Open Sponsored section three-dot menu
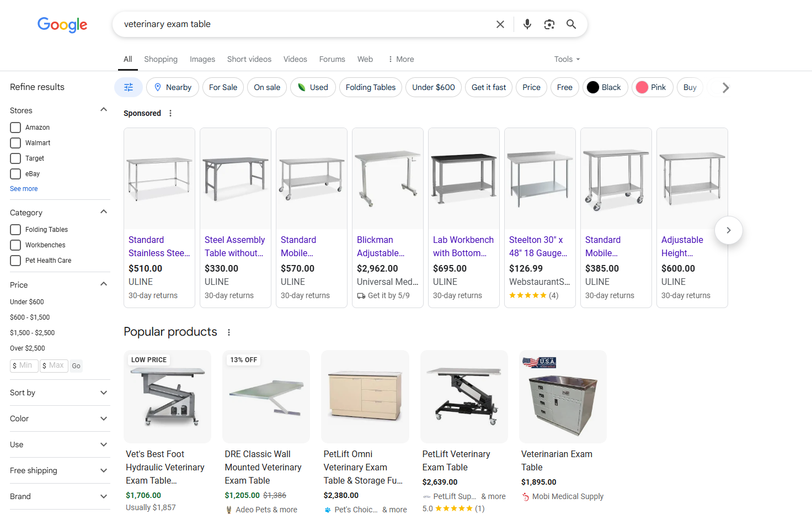 point(170,113)
